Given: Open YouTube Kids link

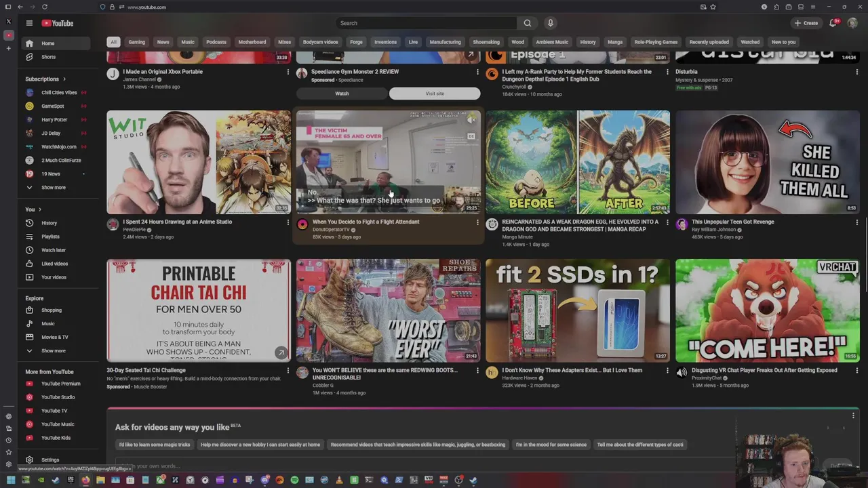Looking at the screenshot, I should [x=56, y=438].
